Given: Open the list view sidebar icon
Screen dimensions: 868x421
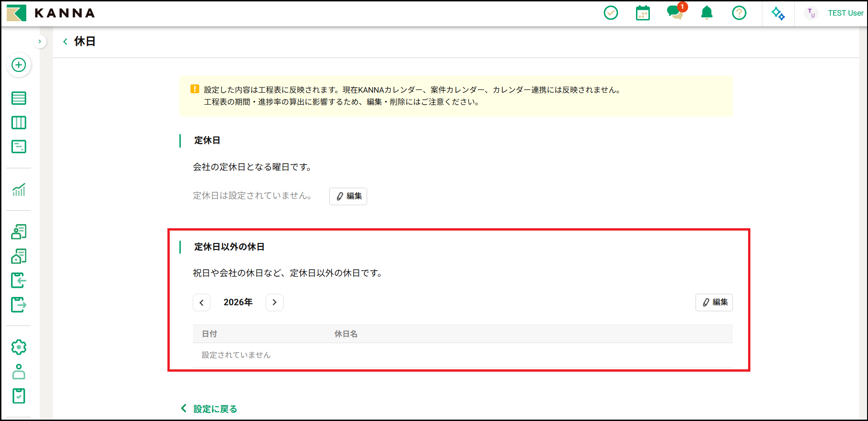Looking at the screenshot, I should (18, 98).
